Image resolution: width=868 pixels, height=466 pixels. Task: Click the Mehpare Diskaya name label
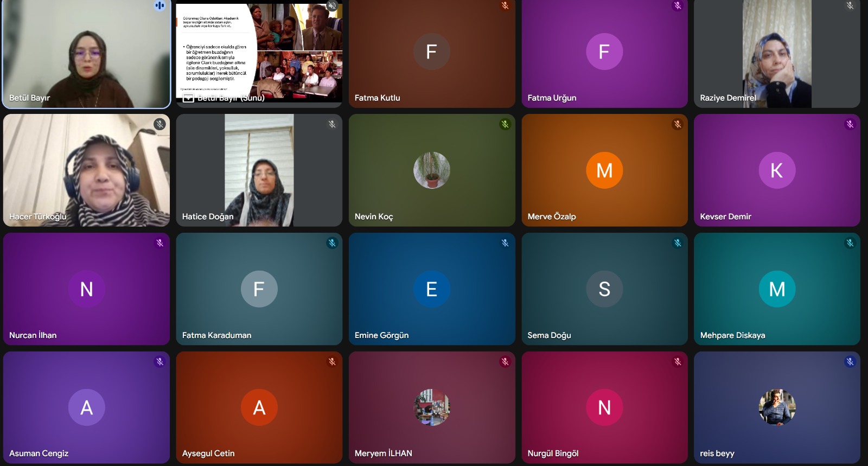tap(732, 335)
